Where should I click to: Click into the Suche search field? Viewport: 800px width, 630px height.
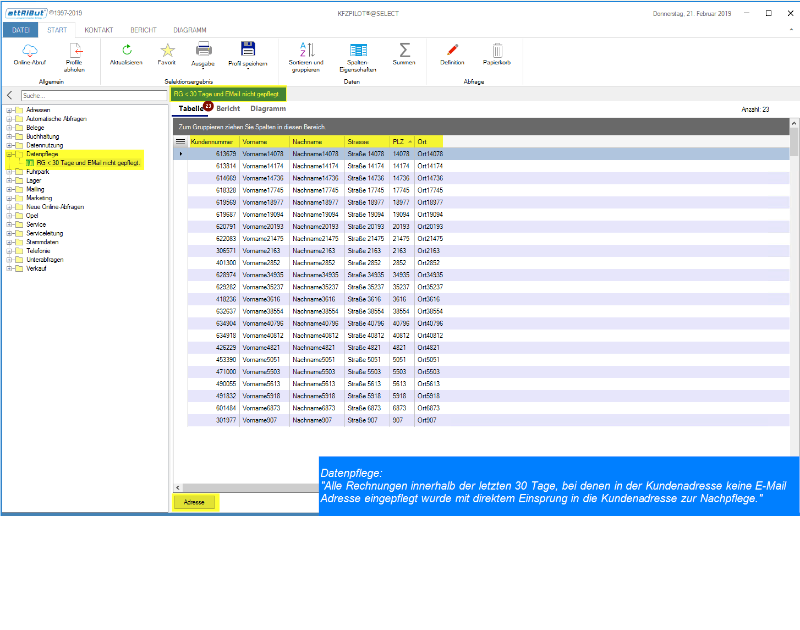(x=90, y=96)
